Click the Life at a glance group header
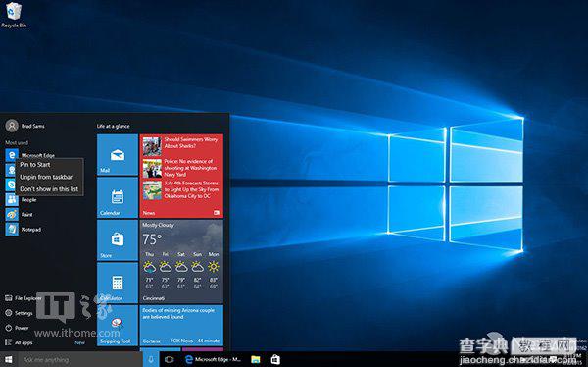This screenshot has width=588, height=367. pos(114,127)
